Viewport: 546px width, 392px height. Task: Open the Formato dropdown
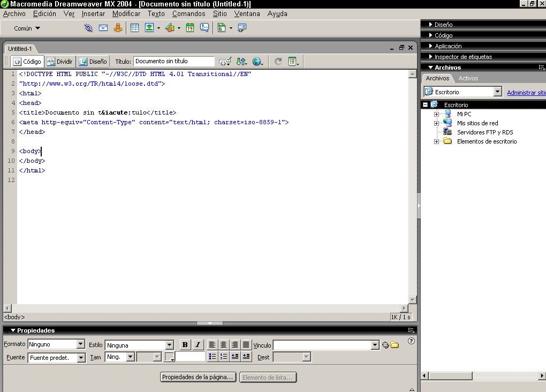[x=81, y=344]
